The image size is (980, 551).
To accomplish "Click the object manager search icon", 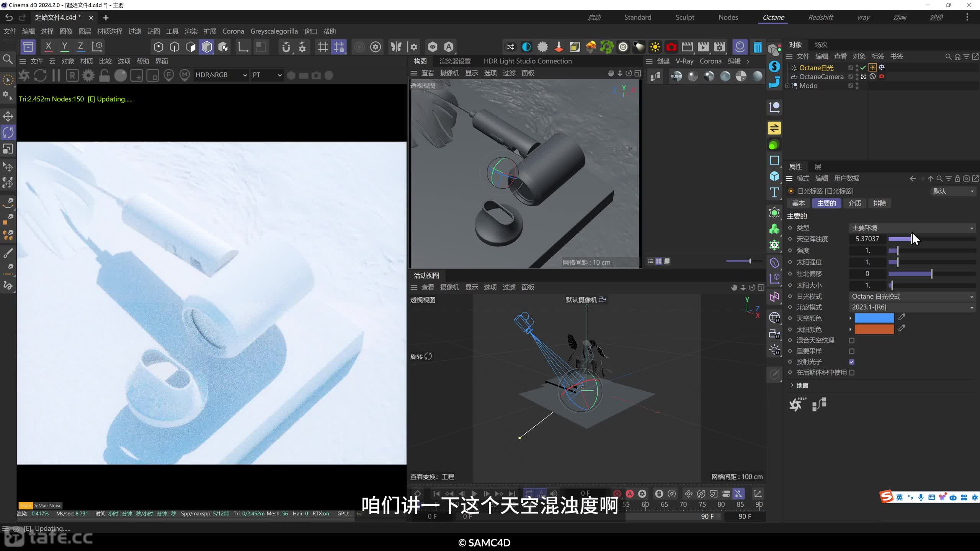I will click(x=948, y=57).
